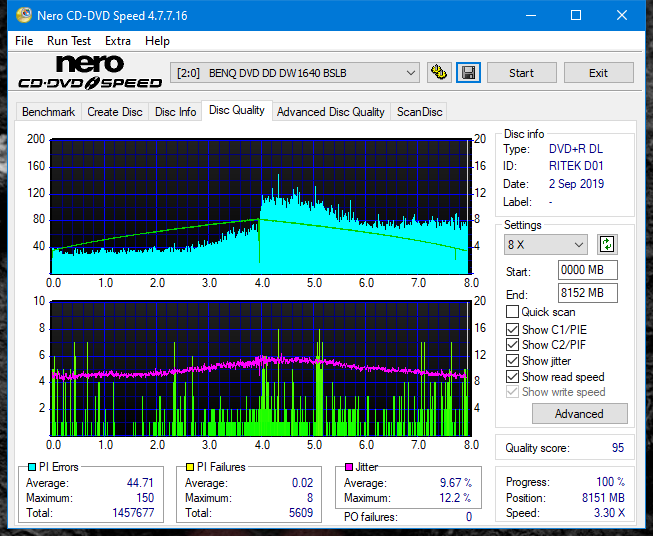The height and width of the screenshot is (536, 653).
Task: Click the Nero CD-DVD Speed logo
Action: click(90, 72)
